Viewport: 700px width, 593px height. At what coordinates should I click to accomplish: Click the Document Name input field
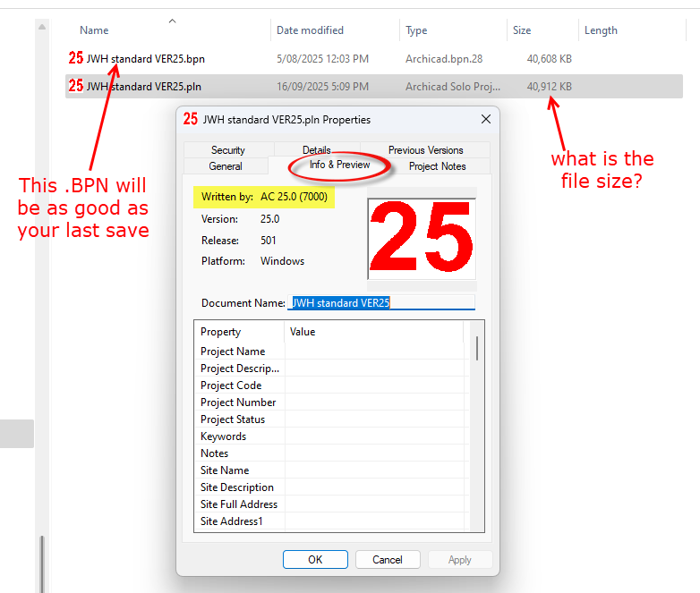coord(381,302)
